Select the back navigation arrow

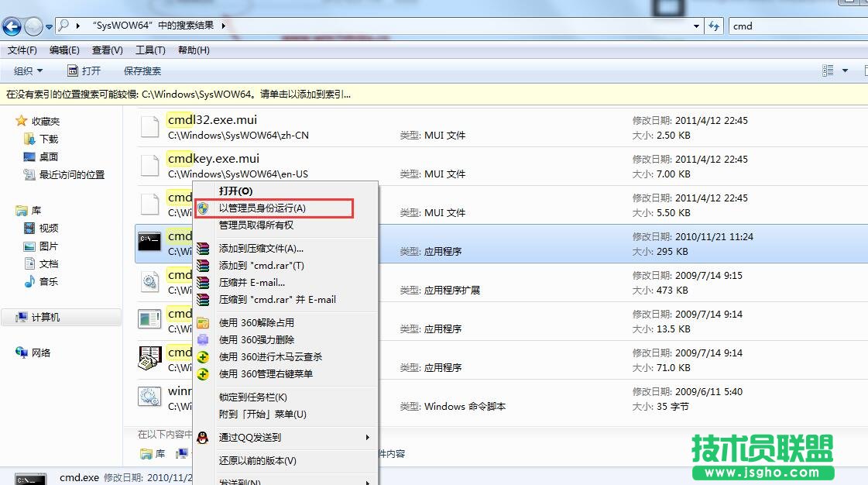pos(12,26)
